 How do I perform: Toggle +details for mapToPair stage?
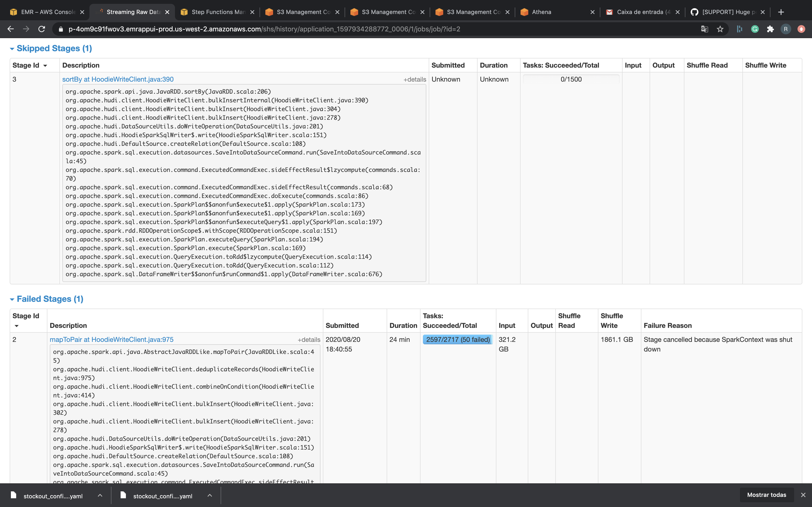[x=309, y=340]
